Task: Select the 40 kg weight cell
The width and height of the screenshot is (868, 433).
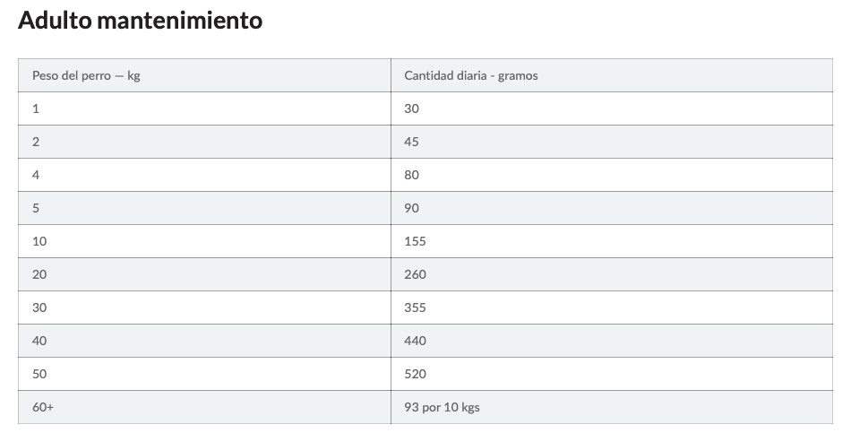Action: pyautogui.click(x=204, y=341)
